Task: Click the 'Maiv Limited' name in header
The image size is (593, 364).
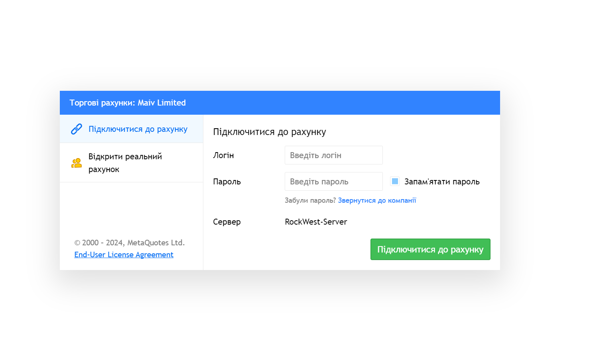Action: (162, 103)
